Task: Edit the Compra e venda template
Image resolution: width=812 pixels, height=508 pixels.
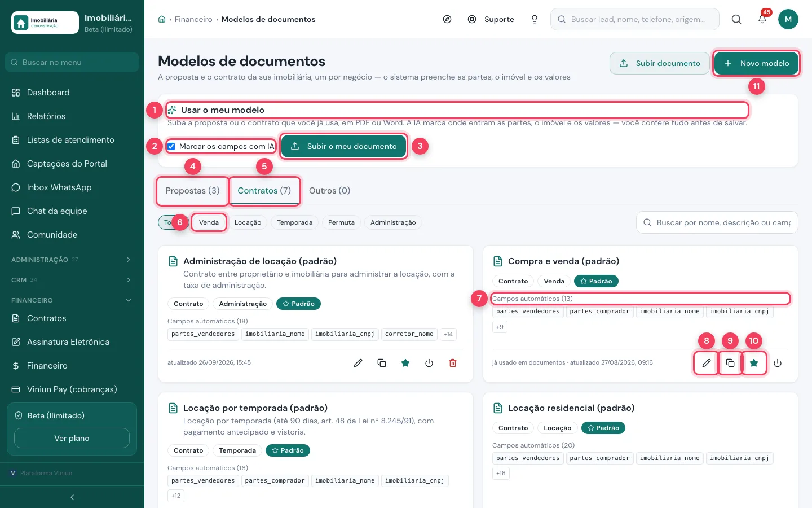Action: [707, 363]
